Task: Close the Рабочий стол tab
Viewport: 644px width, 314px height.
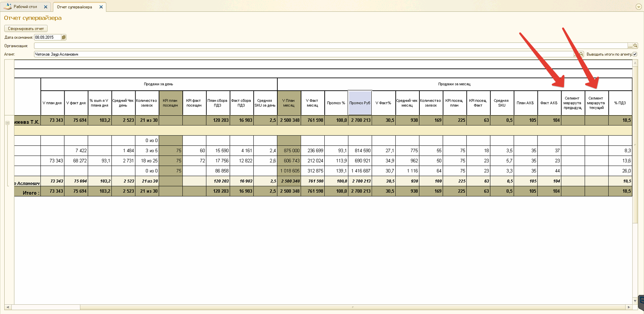Action: point(46,7)
